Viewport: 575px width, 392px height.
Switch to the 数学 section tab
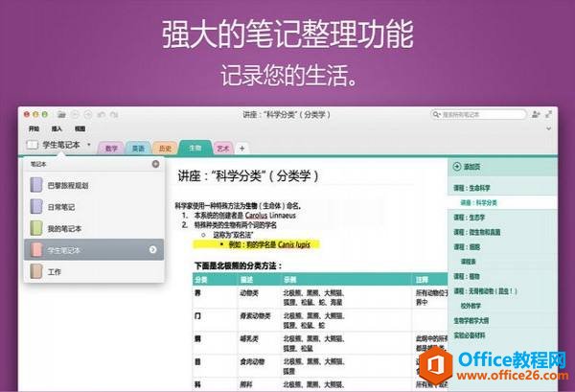111,149
